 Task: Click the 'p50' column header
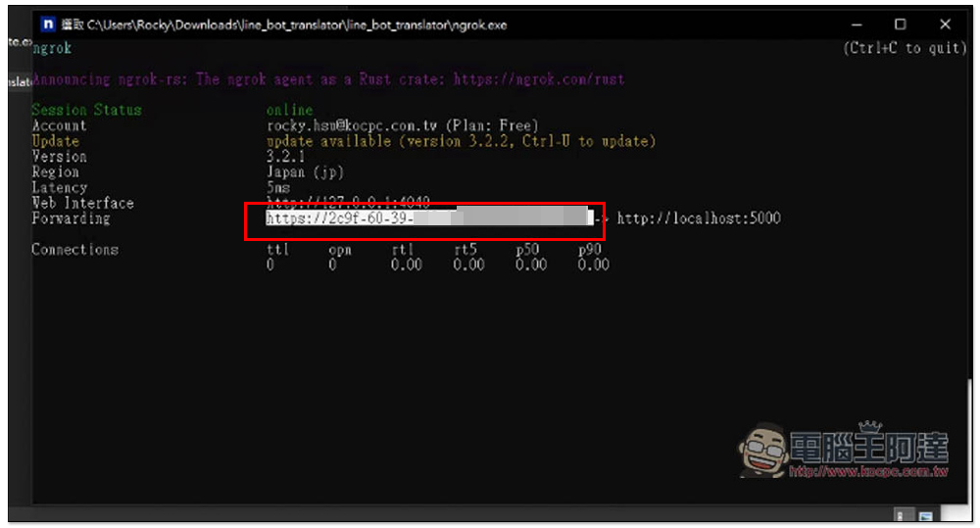tap(527, 250)
